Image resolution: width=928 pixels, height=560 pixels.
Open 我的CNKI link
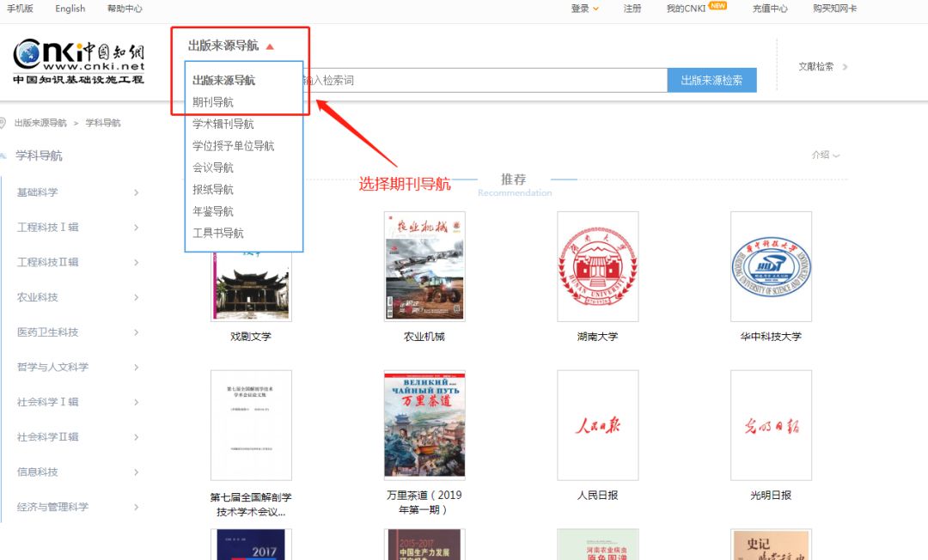(686, 9)
